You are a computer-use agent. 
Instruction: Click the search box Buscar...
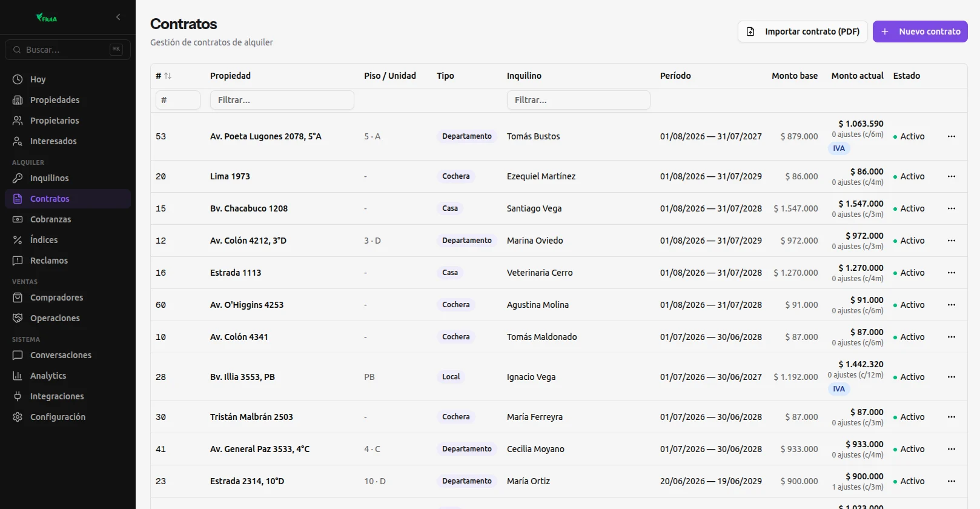click(68, 50)
